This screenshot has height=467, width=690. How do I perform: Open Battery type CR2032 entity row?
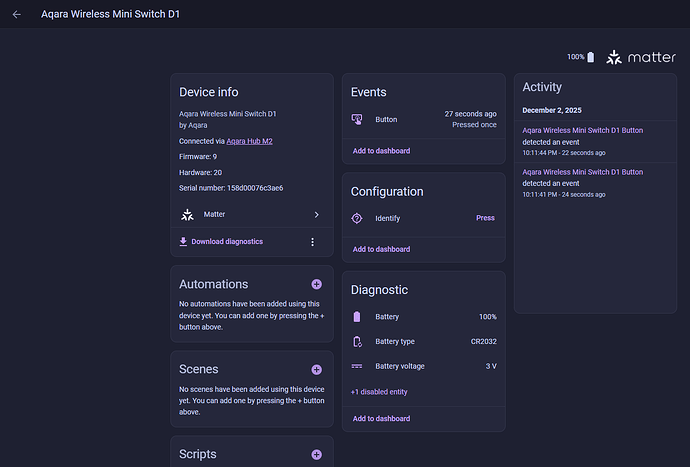(x=423, y=342)
